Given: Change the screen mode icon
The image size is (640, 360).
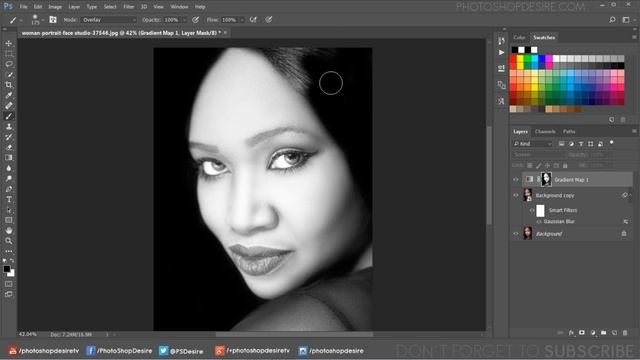Looking at the screenshot, I should [9, 294].
